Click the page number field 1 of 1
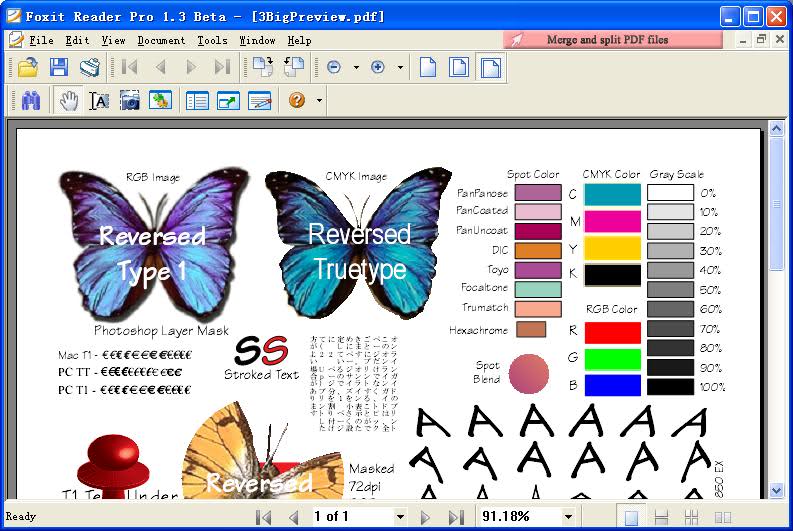Image resolution: width=793 pixels, height=531 pixels. pos(353,517)
